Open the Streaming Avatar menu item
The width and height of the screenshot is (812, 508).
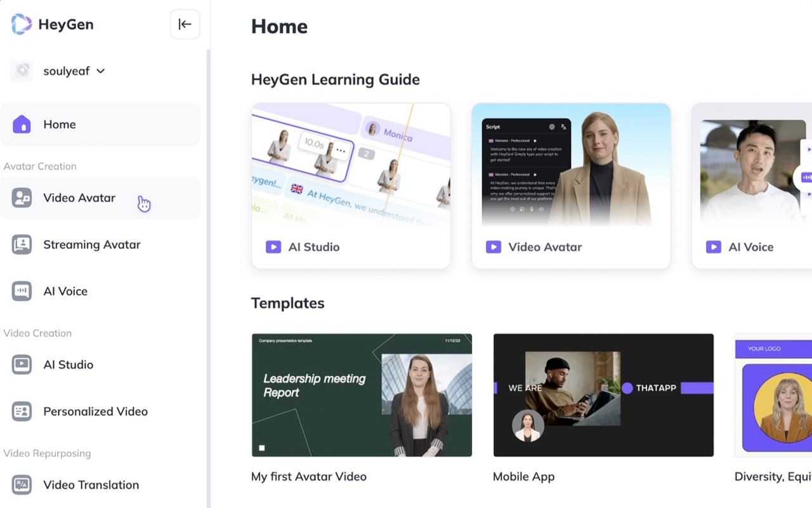click(91, 244)
